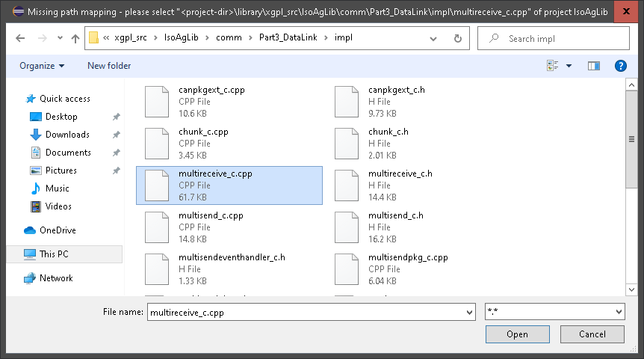
Task: Expand the File name dropdown arrow
Action: pyautogui.click(x=469, y=313)
